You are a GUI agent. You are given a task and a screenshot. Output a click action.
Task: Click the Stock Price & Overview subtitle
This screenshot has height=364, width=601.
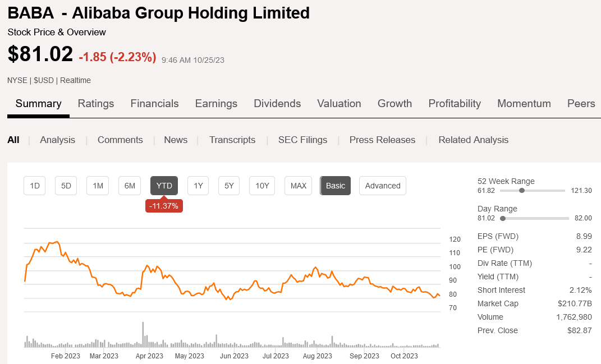pyautogui.click(x=57, y=32)
